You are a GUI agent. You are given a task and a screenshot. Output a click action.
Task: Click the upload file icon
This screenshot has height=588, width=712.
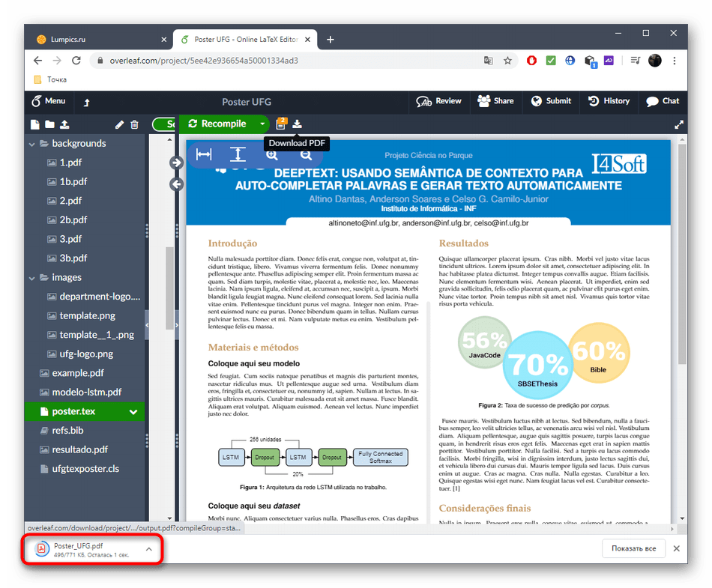[64, 124]
